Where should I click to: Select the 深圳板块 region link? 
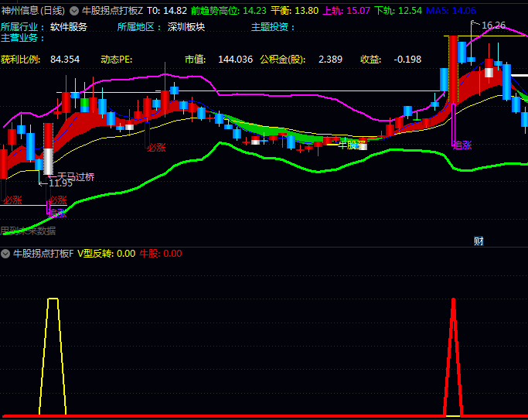[x=186, y=27]
